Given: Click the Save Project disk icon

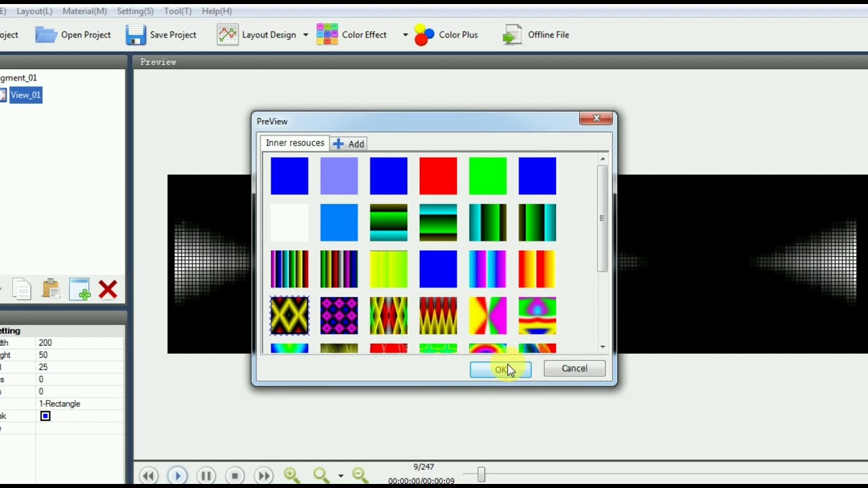Looking at the screenshot, I should point(136,35).
